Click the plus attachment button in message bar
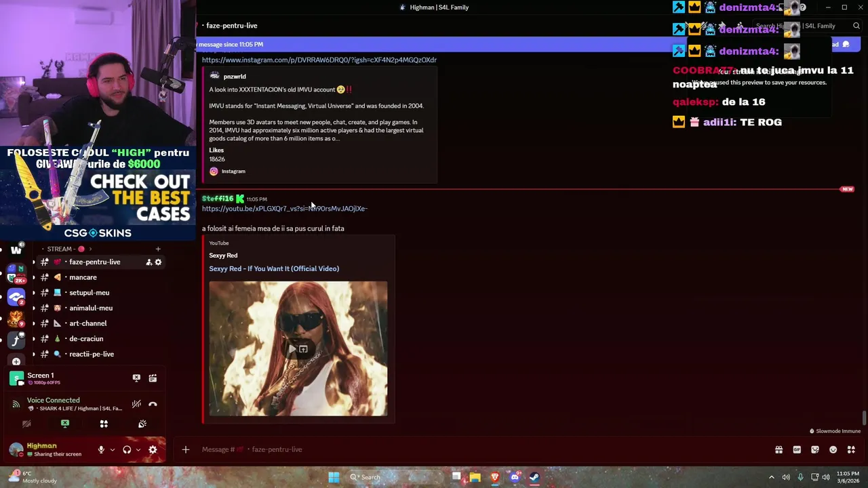The height and width of the screenshot is (488, 868). click(185, 449)
